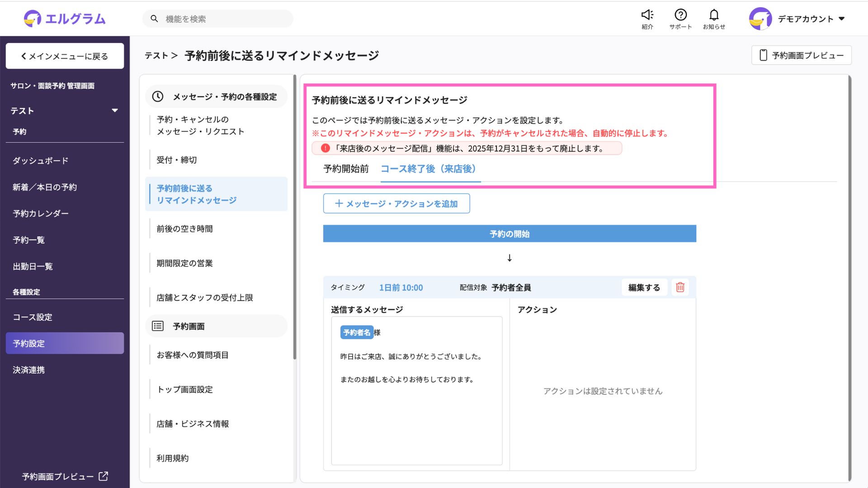Select the コース終了後（来店後） tab
The width and height of the screenshot is (868, 488).
(x=428, y=169)
